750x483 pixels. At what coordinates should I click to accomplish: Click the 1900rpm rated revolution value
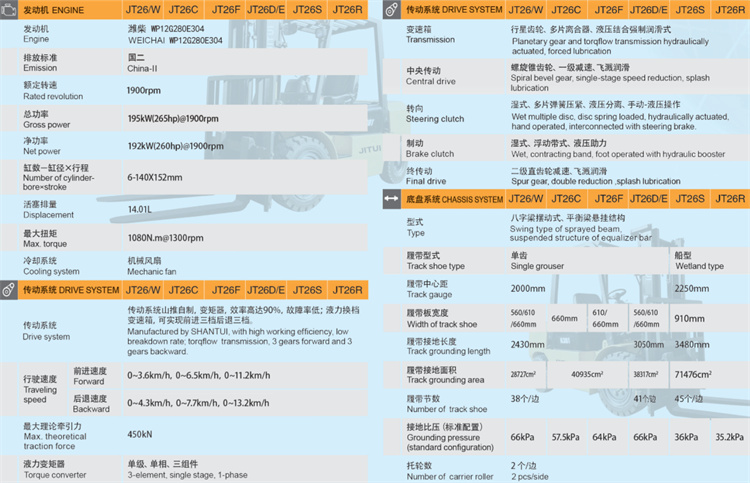pos(144,90)
